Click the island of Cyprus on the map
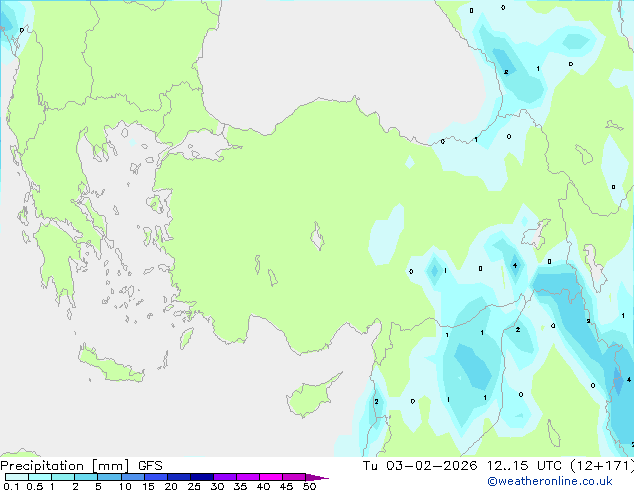 [x=311, y=396]
